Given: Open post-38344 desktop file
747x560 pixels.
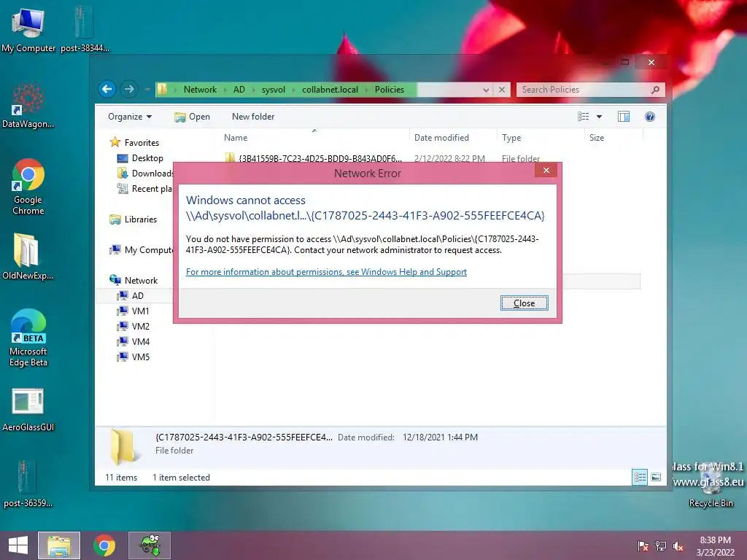Looking at the screenshot, I should click(x=85, y=29).
